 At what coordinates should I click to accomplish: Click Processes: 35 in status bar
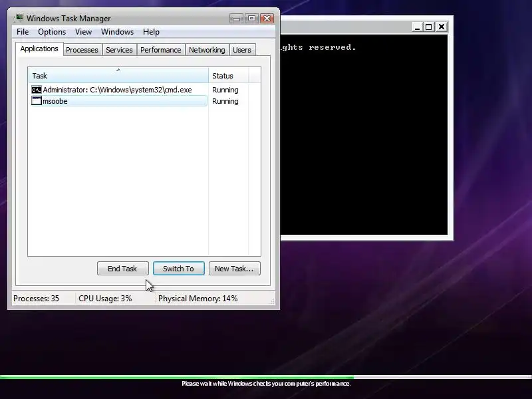click(37, 299)
